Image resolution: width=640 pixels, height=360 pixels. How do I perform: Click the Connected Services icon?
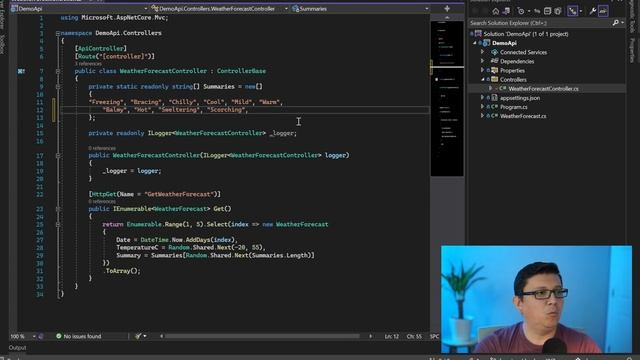[494, 52]
